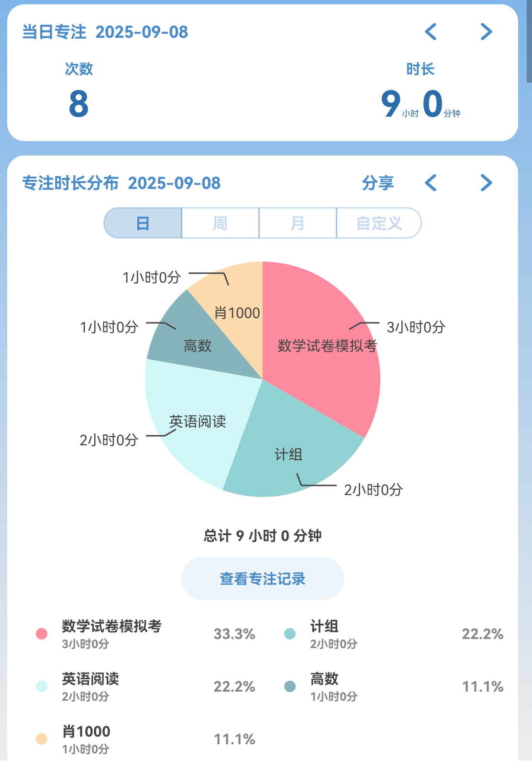Select the 日 day tab

[143, 223]
